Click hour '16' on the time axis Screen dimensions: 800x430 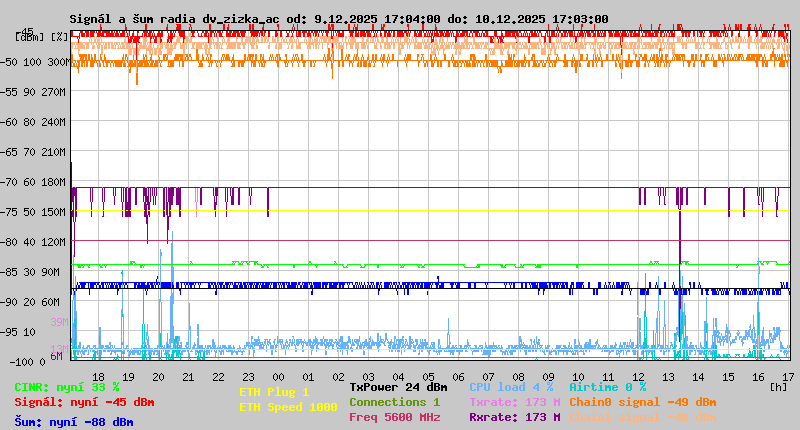coord(759,377)
